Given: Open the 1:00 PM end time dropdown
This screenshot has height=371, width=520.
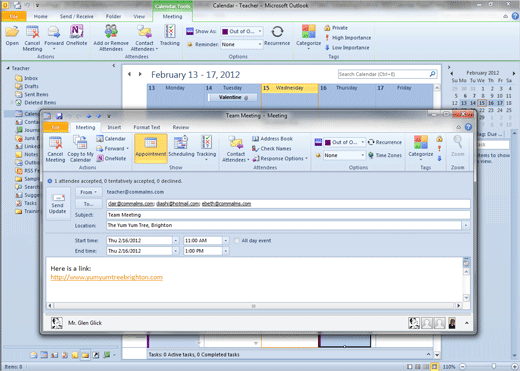Looking at the screenshot, I should pyautogui.click(x=226, y=251).
